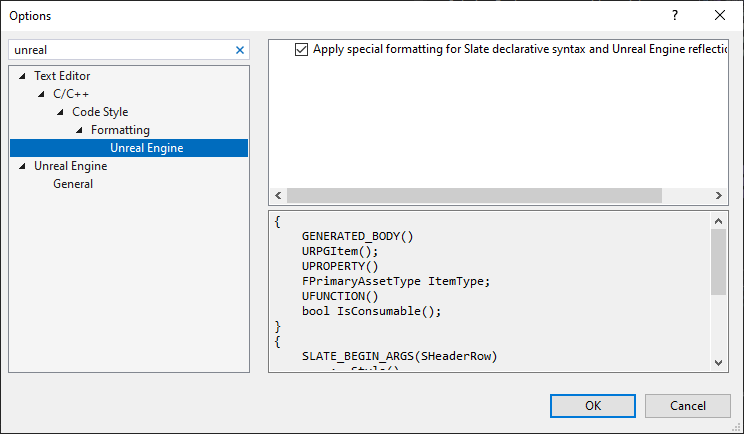744x434 pixels.
Task: Collapse the Text Editor tree node
Action: (x=22, y=76)
